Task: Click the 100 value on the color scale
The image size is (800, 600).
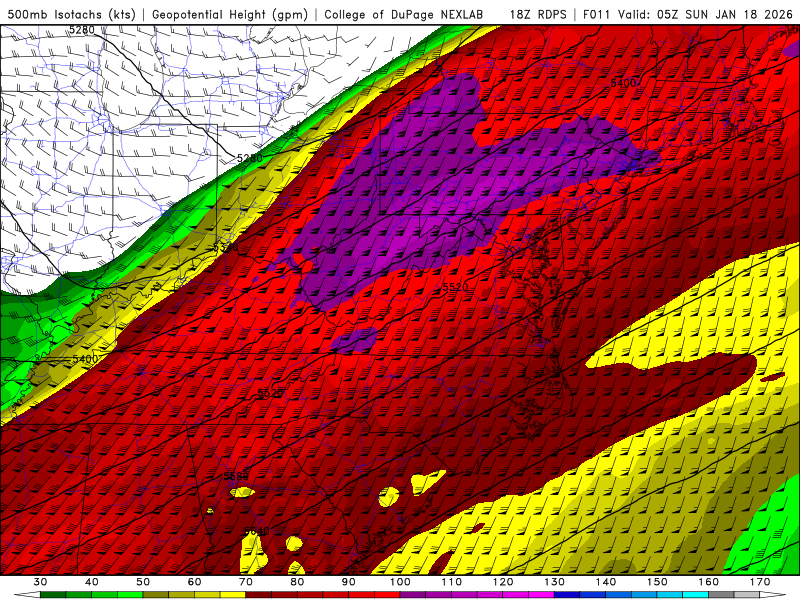Action: coord(400,582)
